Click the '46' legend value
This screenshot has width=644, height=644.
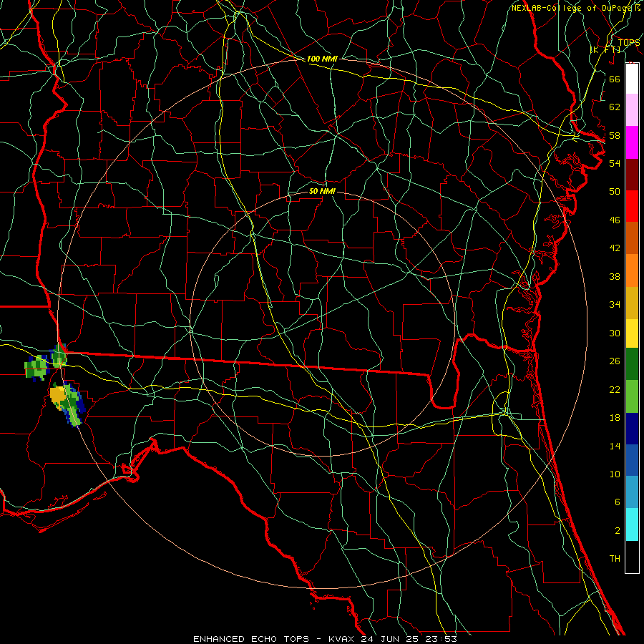pos(615,220)
